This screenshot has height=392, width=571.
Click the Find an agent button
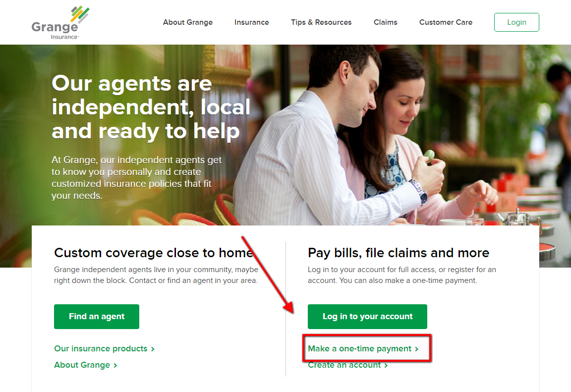click(97, 317)
